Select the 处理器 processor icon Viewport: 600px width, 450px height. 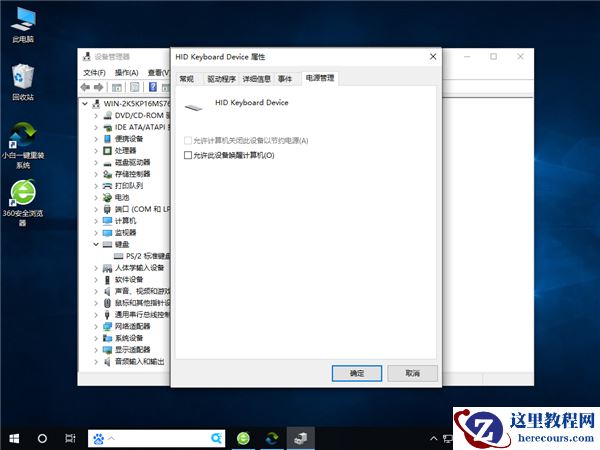pyautogui.click(x=108, y=150)
